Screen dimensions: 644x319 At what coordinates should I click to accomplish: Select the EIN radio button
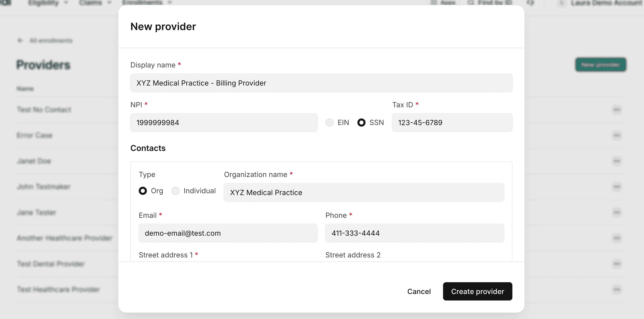330,122
